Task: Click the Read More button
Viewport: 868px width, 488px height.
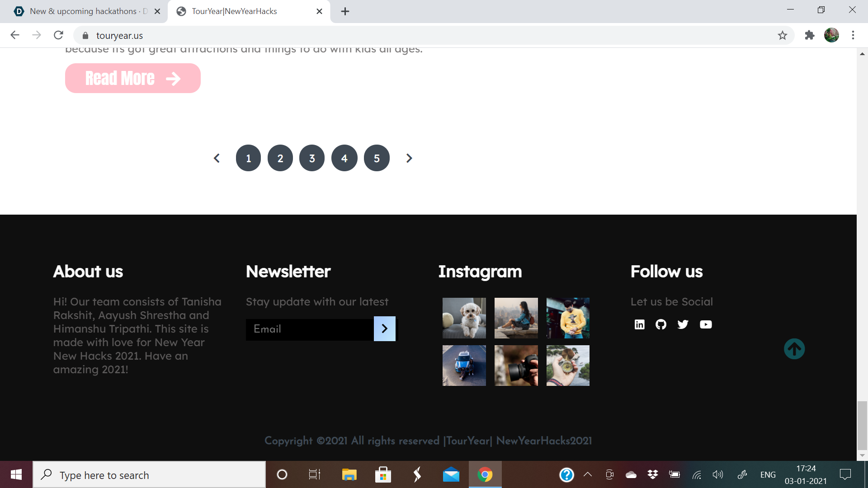Action: [x=132, y=78]
